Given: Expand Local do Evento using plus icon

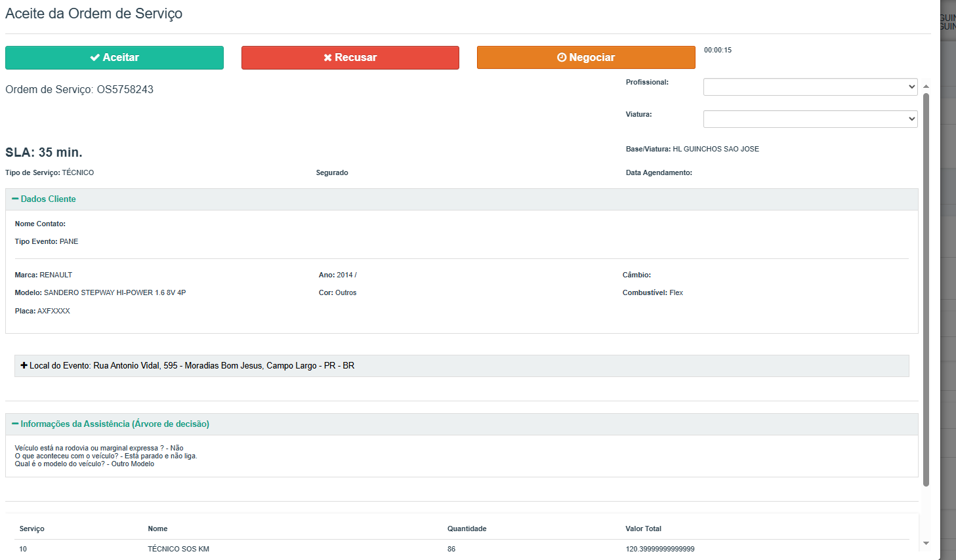Looking at the screenshot, I should [x=24, y=365].
